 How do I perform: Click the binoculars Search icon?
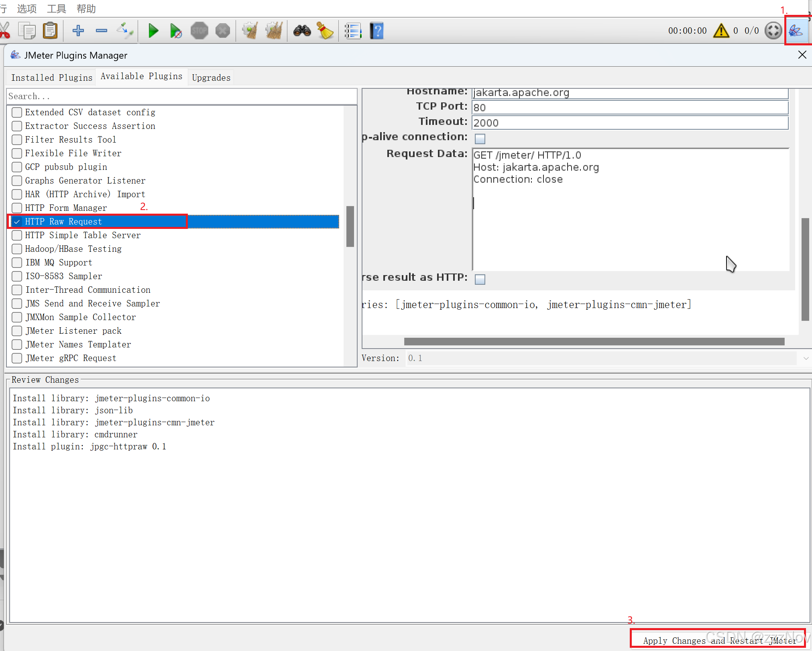tap(302, 31)
